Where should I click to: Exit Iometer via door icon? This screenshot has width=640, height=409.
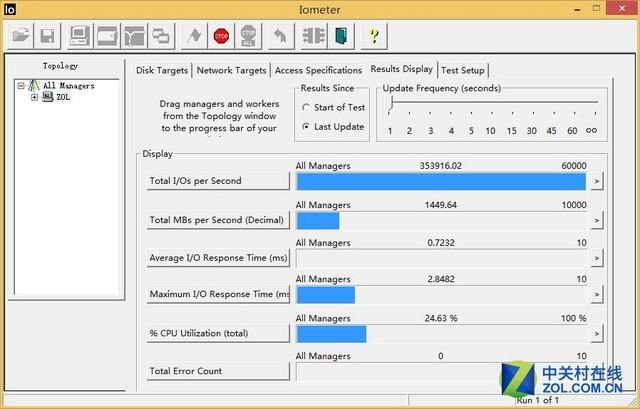(x=341, y=36)
